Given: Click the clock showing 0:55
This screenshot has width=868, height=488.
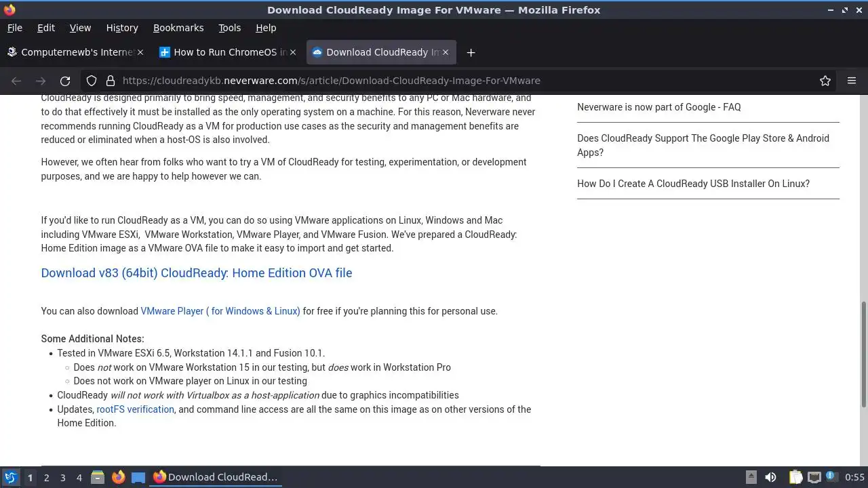Looking at the screenshot, I should pos(854,477).
